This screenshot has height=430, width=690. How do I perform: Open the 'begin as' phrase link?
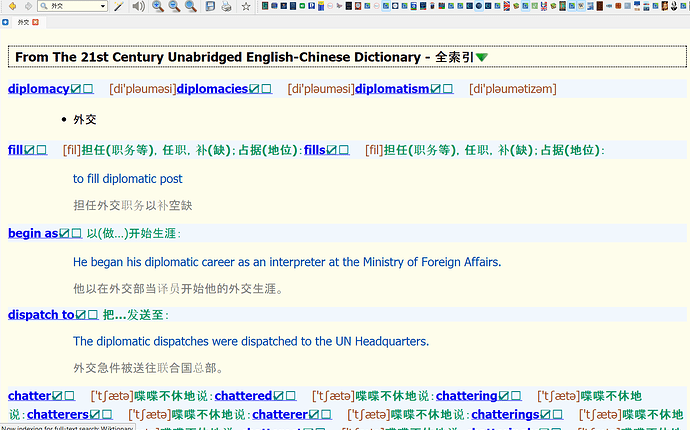click(x=33, y=233)
